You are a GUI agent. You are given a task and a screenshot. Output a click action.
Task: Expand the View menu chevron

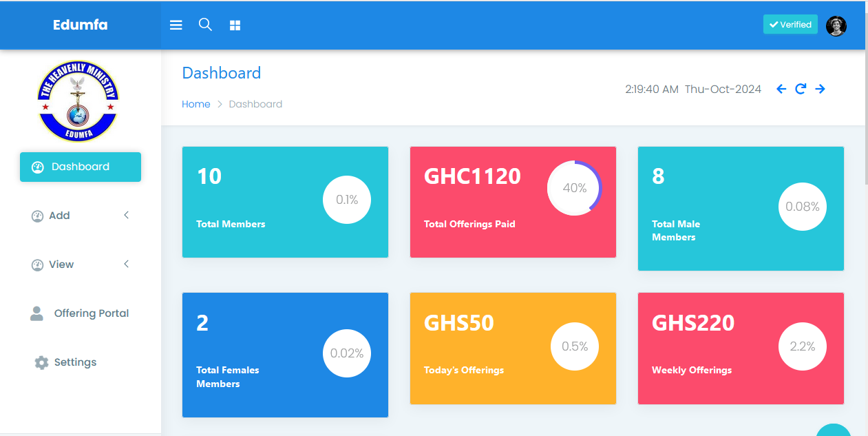[x=127, y=264]
